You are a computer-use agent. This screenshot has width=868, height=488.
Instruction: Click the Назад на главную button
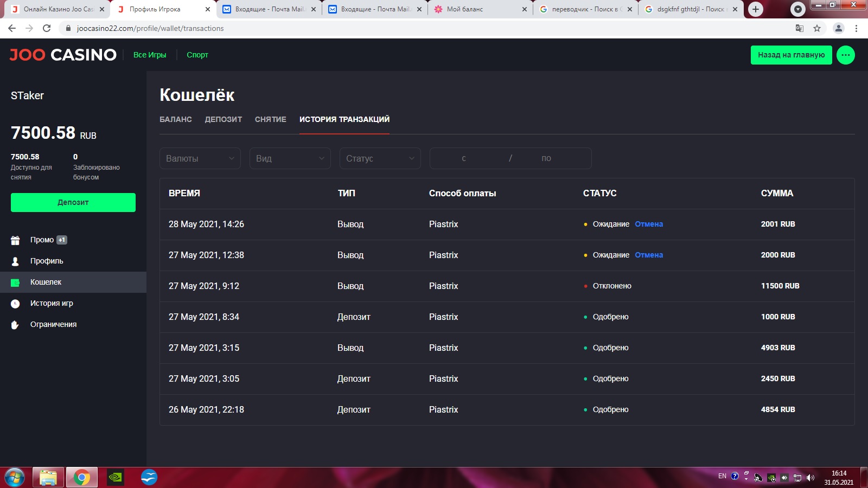tap(791, 55)
